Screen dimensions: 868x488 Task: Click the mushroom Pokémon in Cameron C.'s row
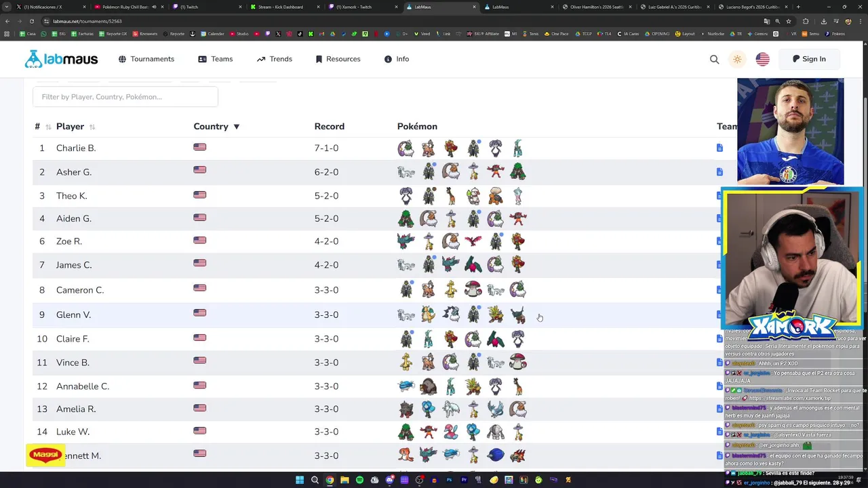pos(473,290)
